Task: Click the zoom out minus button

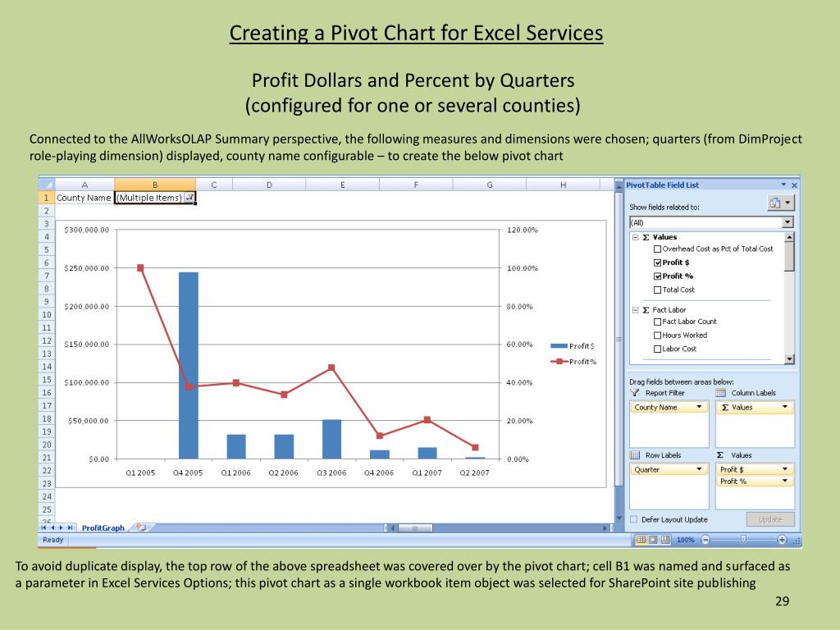Action: tap(705, 540)
